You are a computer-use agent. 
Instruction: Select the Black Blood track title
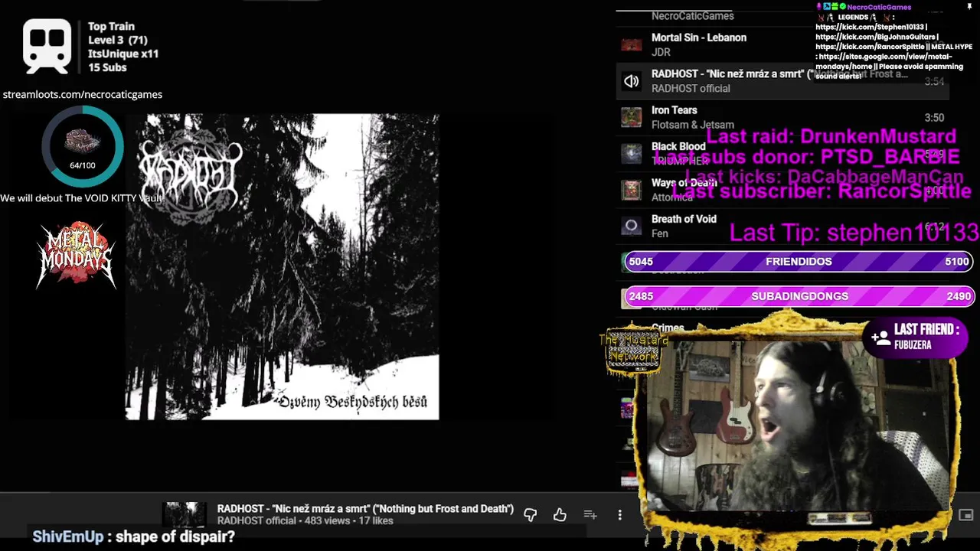(x=678, y=146)
